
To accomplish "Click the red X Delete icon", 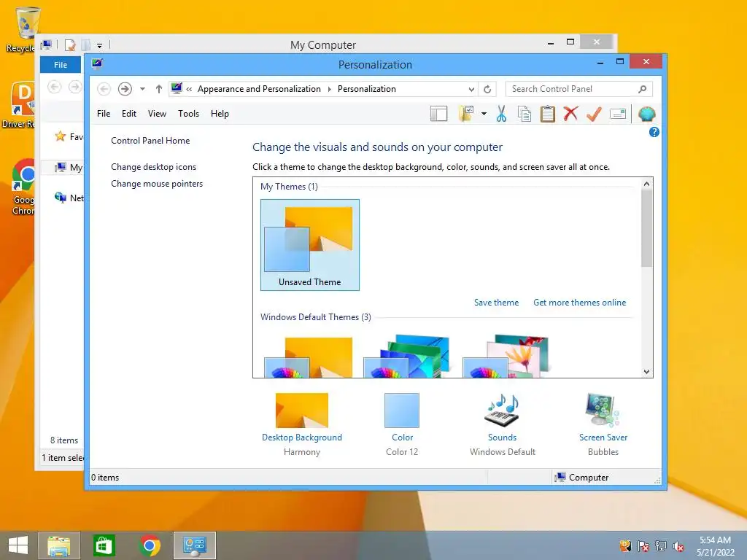I will click(x=570, y=114).
